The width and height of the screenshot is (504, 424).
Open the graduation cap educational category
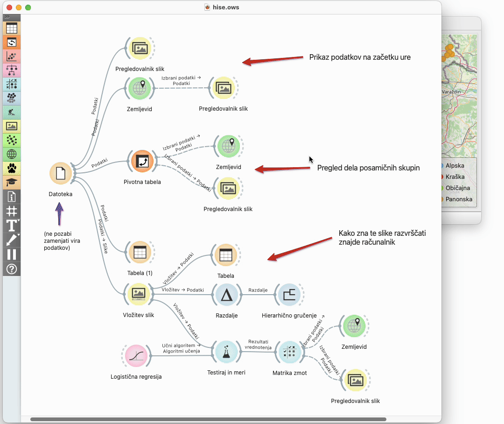point(12,182)
